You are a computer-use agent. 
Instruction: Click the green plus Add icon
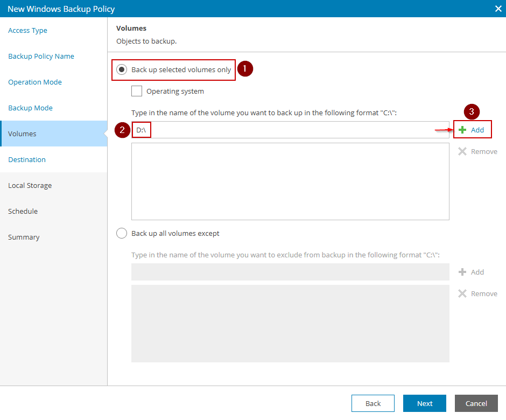point(462,130)
